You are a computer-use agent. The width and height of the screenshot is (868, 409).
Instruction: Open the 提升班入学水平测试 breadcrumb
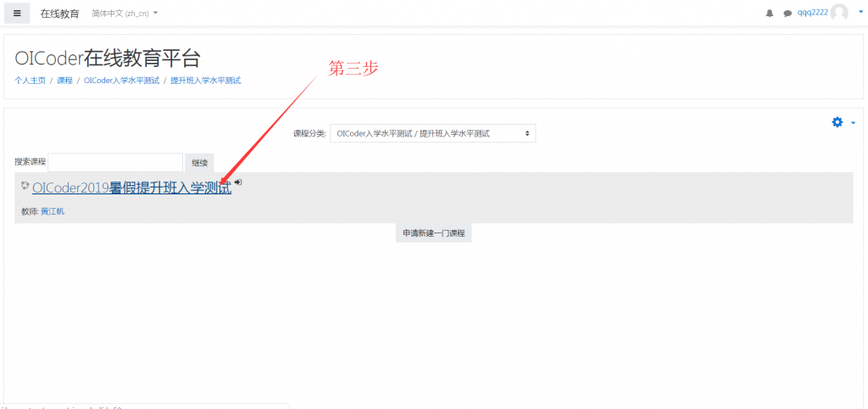(206, 81)
